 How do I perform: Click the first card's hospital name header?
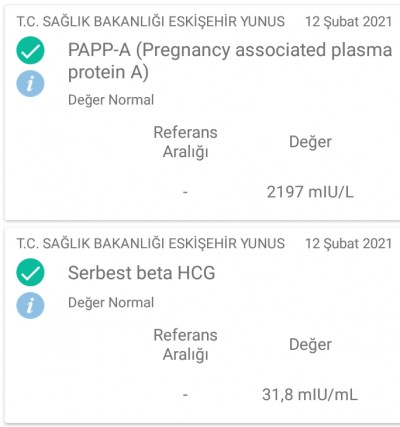click(151, 21)
